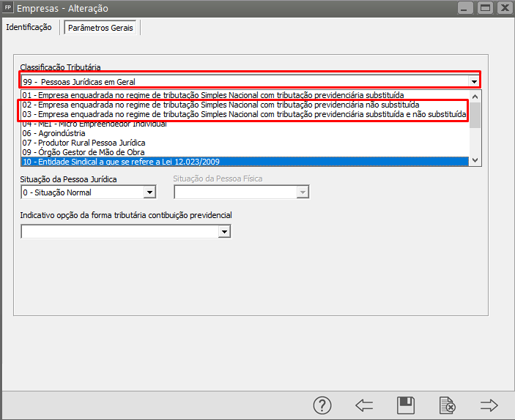Image resolution: width=515 pixels, height=420 pixels.
Task: Select 06 - Agroindústria option
Action: [x=245, y=133]
